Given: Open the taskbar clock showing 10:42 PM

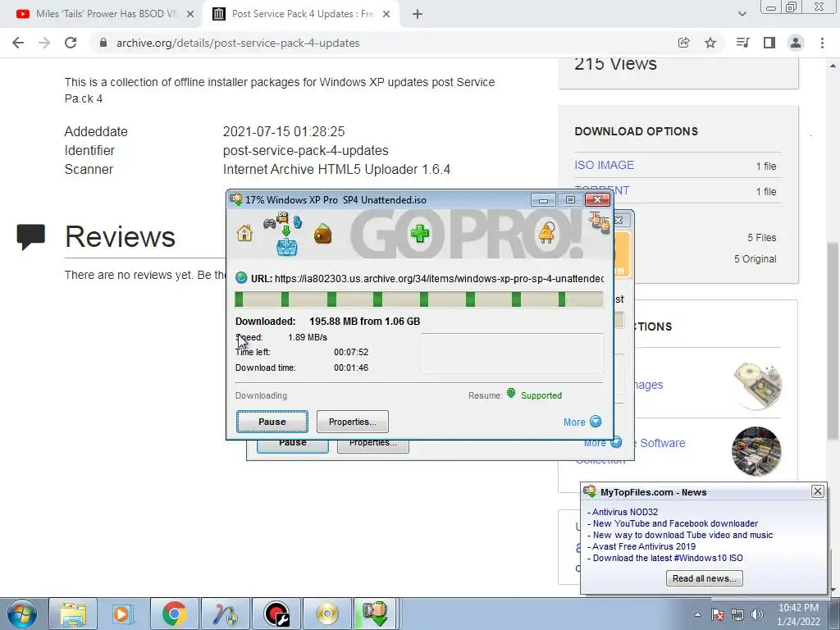Looking at the screenshot, I should click(x=798, y=614).
